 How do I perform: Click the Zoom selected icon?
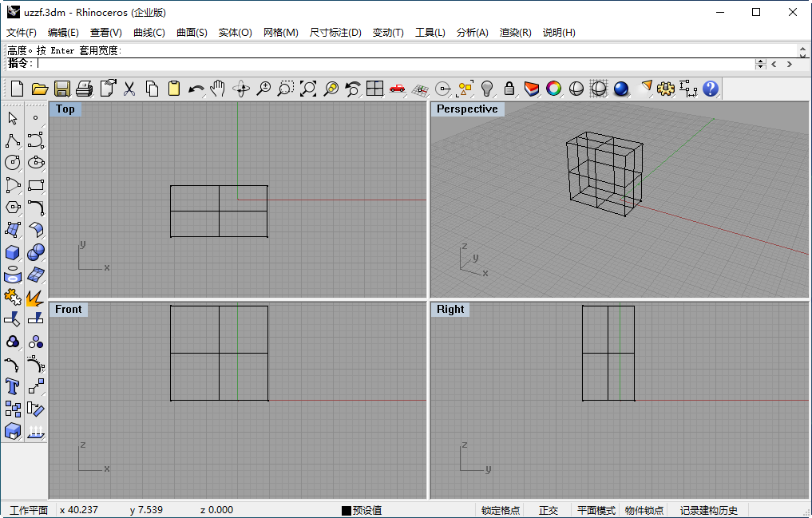coord(331,89)
